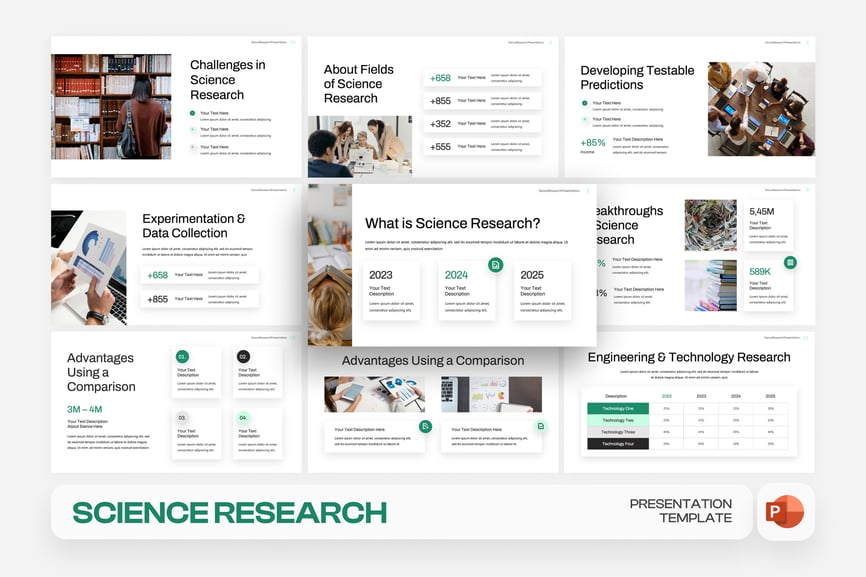Click the PowerPoint logo icon
Screen dimensions: 866x577
pyautogui.click(x=784, y=511)
